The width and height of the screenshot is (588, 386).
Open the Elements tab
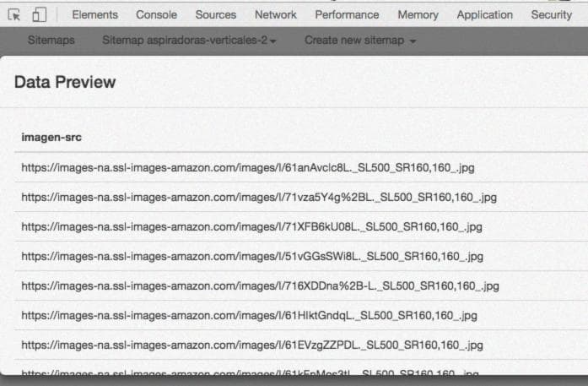[94, 14]
